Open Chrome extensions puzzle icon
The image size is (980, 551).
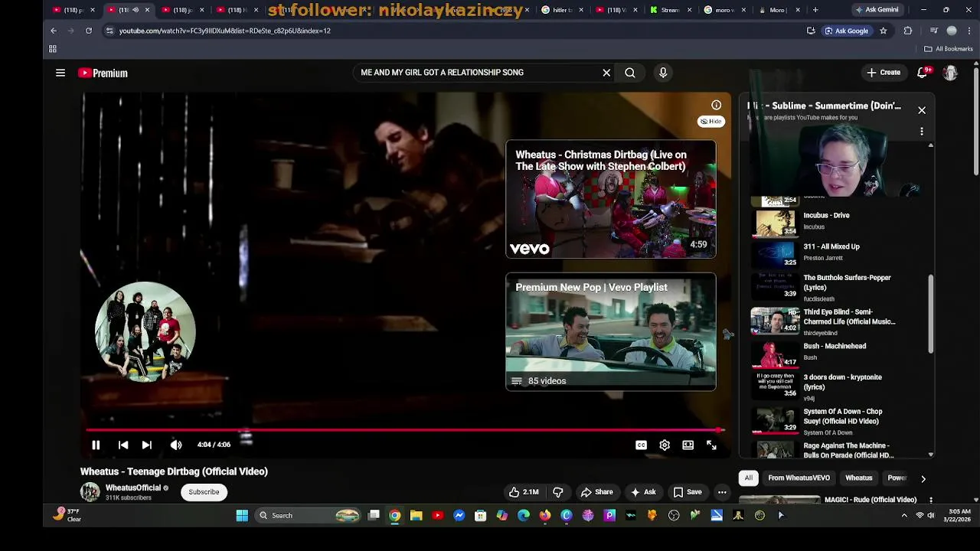[x=908, y=31]
